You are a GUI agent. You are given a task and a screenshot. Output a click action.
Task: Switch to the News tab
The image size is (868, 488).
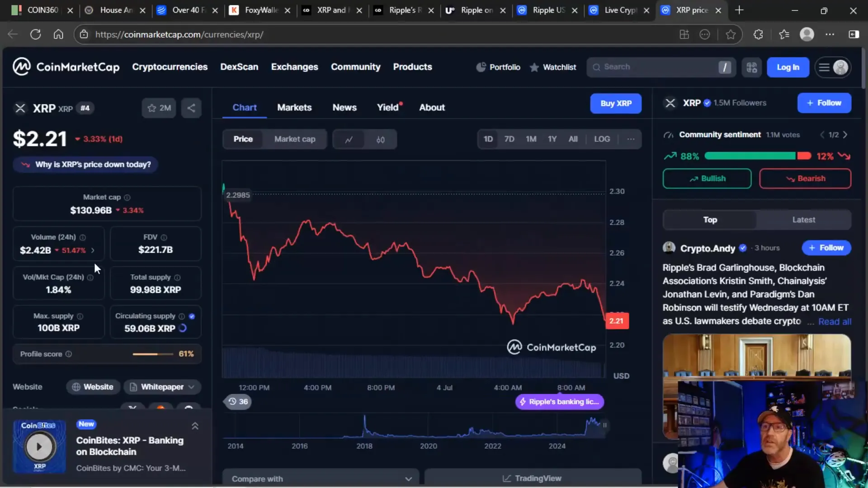(x=344, y=108)
